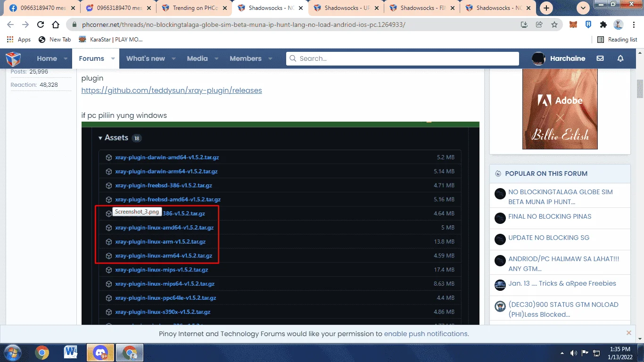This screenshot has width=644, height=362.
Task: Click the volume speaker tray icon
Action: pyautogui.click(x=574, y=353)
